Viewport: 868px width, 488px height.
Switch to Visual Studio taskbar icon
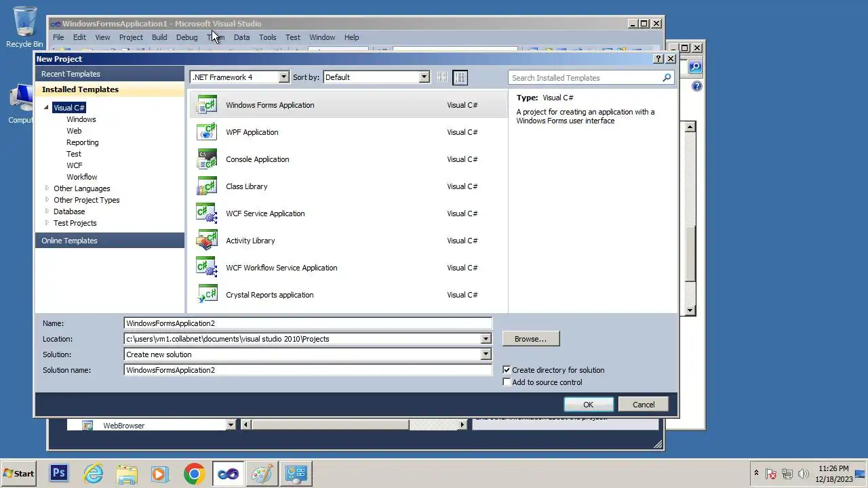pos(228,474)
